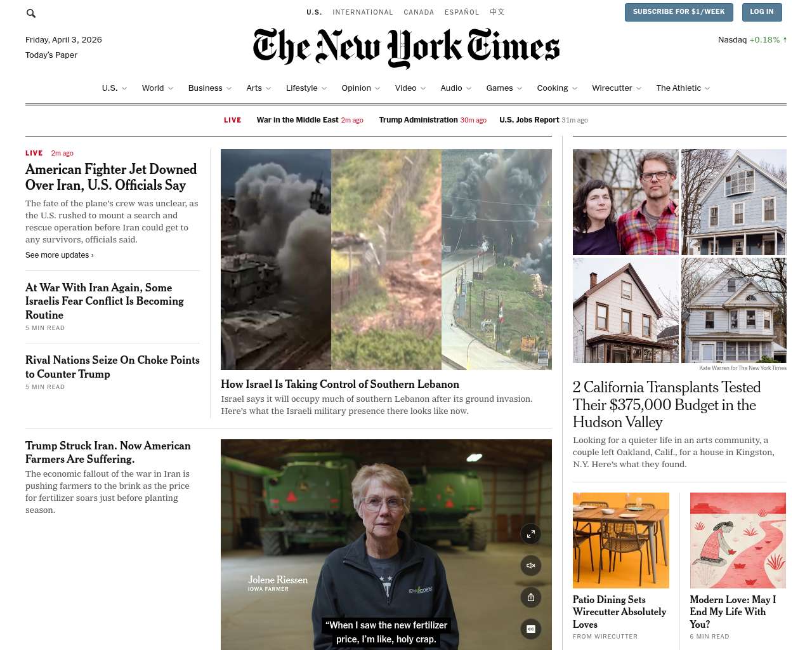
Task: Expand the Cooking section dropdown
Action: point(575,88)
